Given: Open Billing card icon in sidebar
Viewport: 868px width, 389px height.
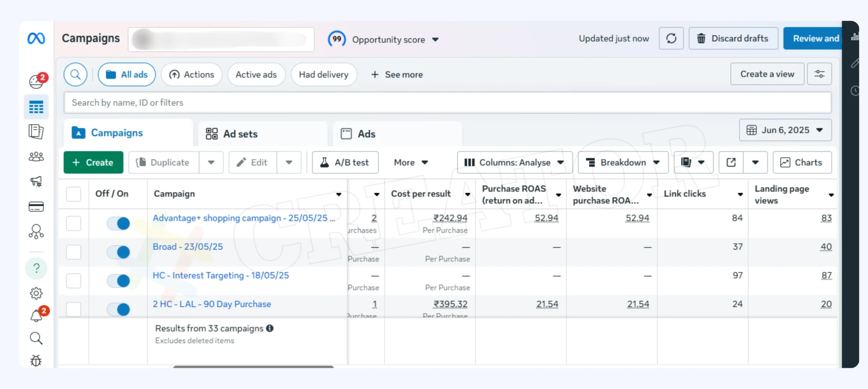Looking at the screenshot, I should 36,206.
